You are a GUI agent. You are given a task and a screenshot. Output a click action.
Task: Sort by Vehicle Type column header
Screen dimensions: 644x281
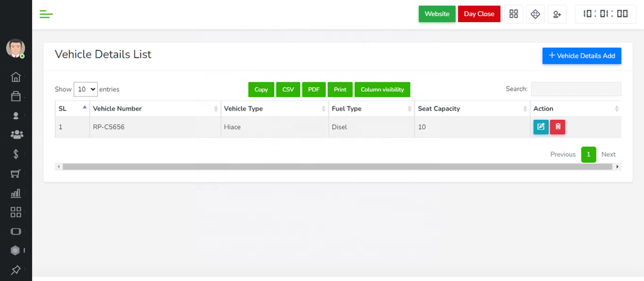coord(275,109)
